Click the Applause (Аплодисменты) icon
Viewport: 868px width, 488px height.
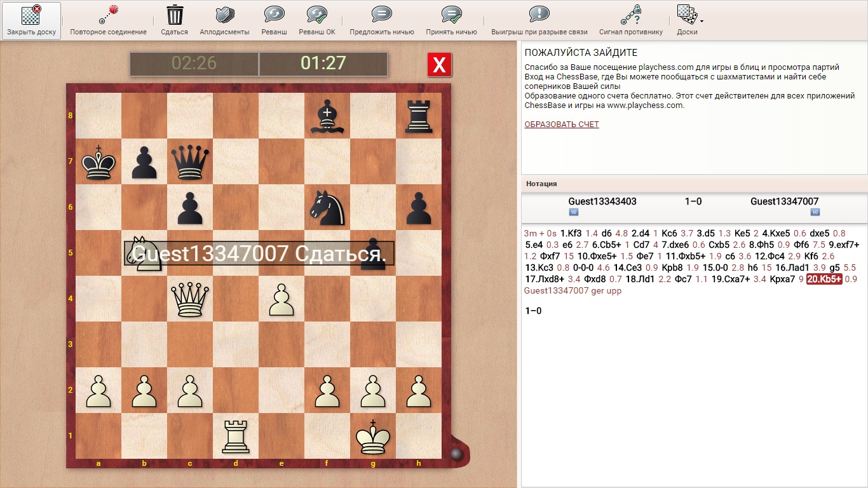[224, 15]
